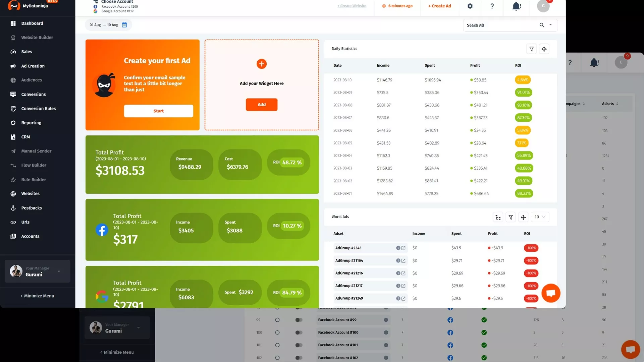Open the calendar date picker icon
Screen dimensions: 644x362
coord(124,25)
